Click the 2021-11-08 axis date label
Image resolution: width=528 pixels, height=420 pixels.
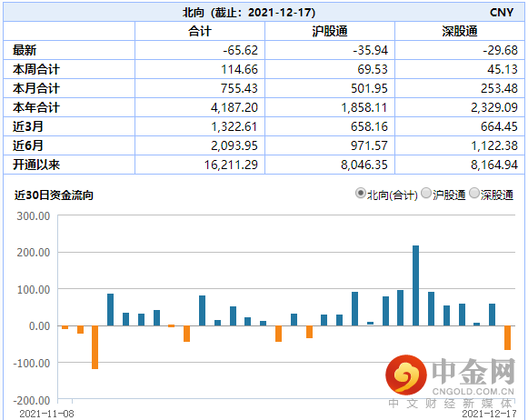click(46, 414)
